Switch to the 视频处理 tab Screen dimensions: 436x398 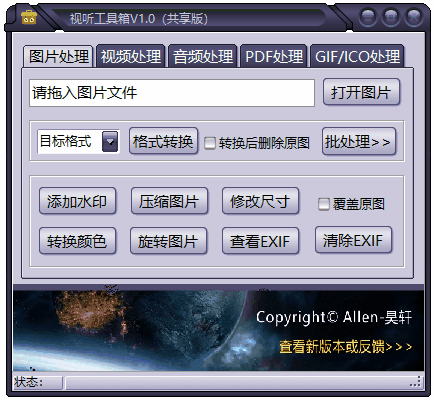[x=131, y=56]
